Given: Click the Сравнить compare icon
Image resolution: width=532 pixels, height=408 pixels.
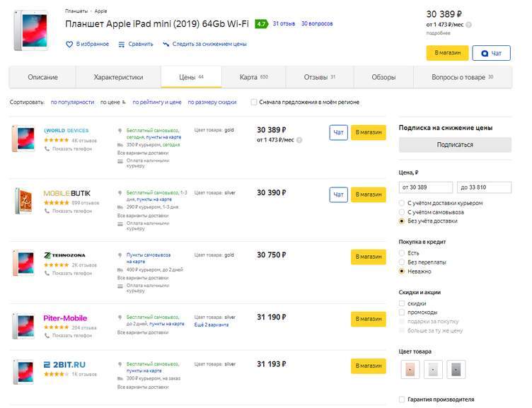Looking at the screenshot, I should pos(122,44).
